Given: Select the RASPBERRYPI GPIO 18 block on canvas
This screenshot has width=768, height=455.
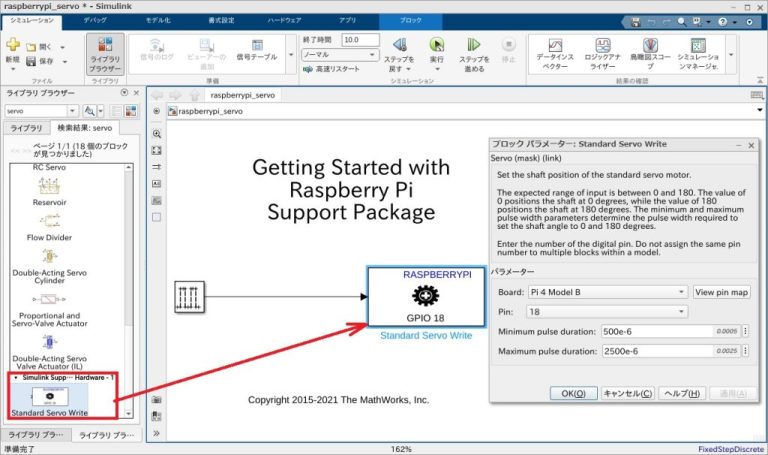Looking at the screenshot, I should [x=426, y=296].
